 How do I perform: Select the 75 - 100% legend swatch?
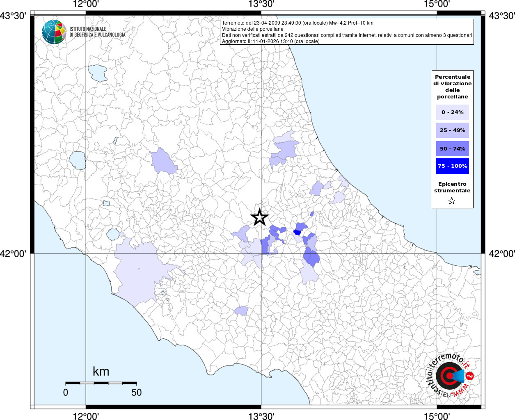[x=453, y=166]
